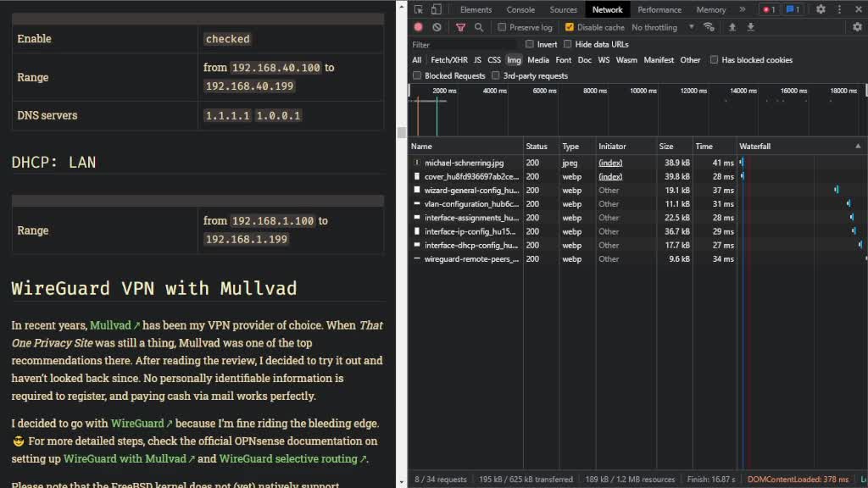This screenshot has height=488, width=868.
Task: Check the Hide data URLs option
Action: pos(568,44)
